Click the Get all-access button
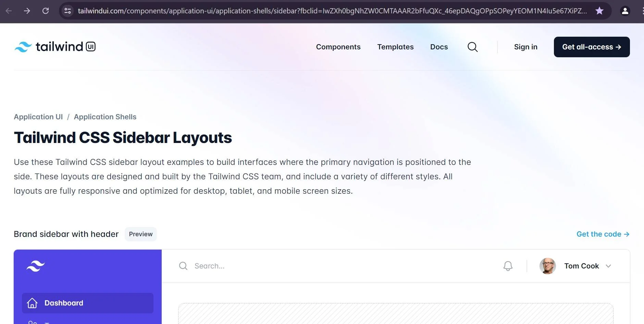Viewport: 644px width, 324px height. click(x=592, y=47)
